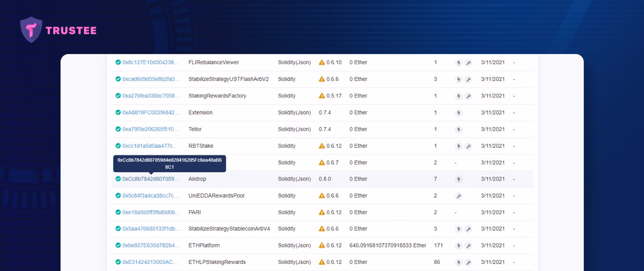Select contract name ETHLPStakingRewards
Screen dimensions: 644x271
point(217,262)
